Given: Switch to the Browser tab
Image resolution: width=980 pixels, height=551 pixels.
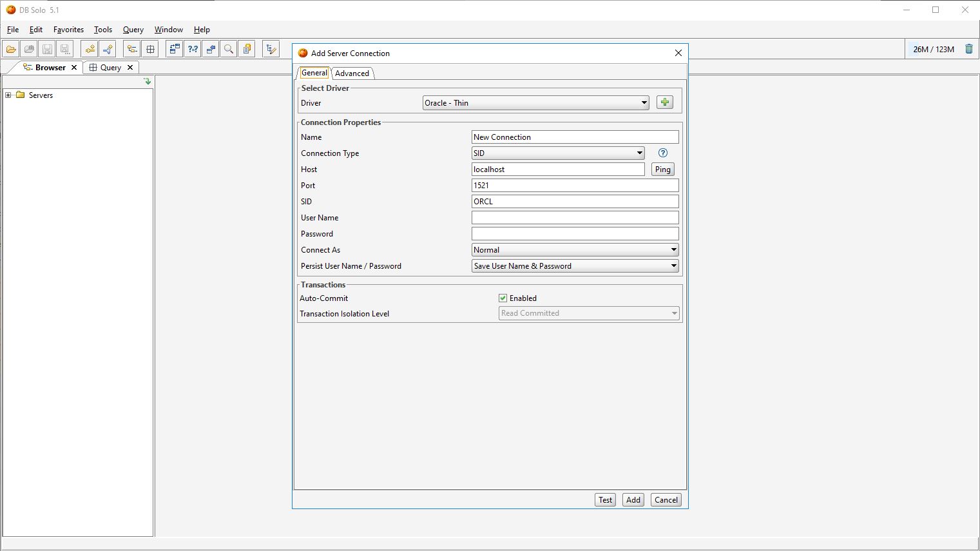Looking at the screenshot, I should tap(50, 67).
